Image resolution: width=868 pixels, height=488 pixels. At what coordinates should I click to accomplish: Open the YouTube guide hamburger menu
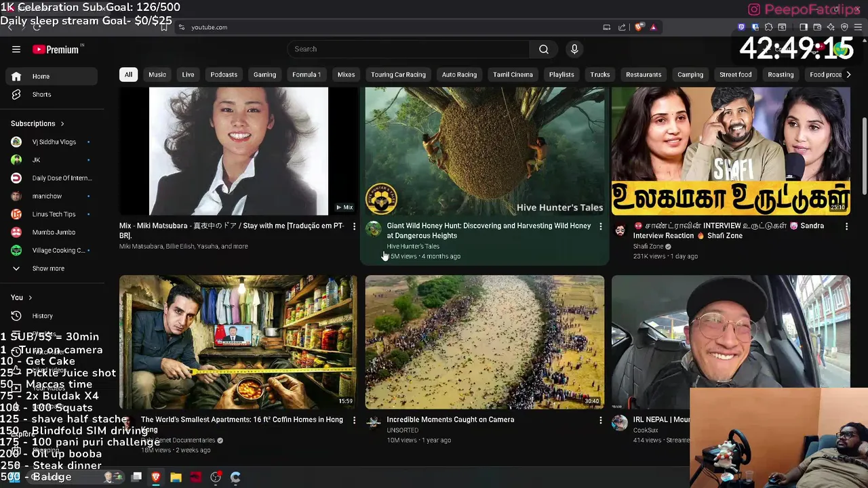point(16,49)
